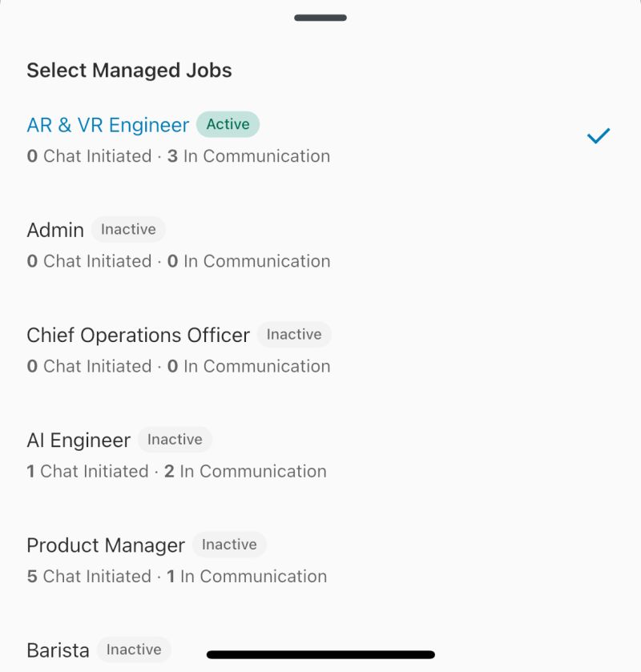Click the Inactive badge beside Chief Operations Officer
Viewport: 641px width, 672px height.
tap(294, 335)
